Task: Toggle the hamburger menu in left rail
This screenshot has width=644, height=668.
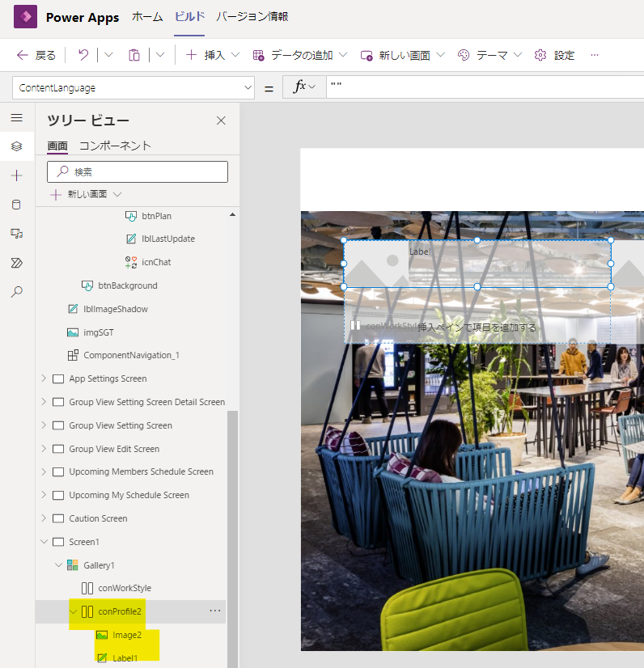Action: click(16, 117)
